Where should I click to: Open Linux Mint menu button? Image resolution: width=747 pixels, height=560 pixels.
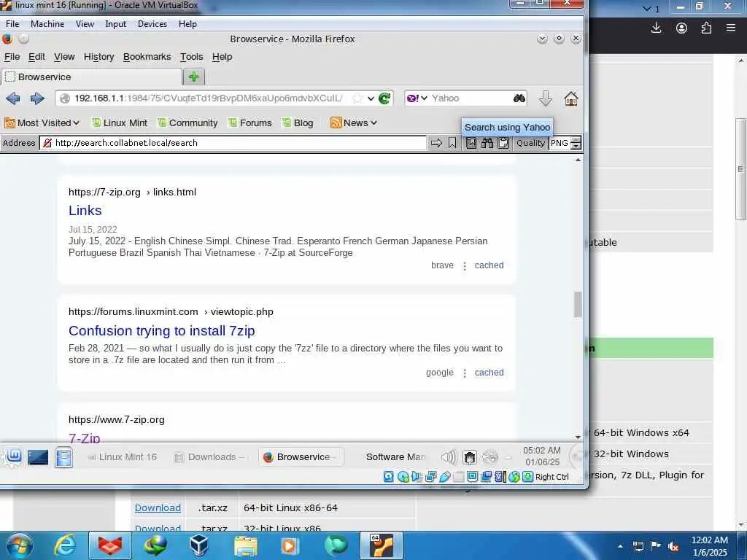[x=13, y=457]
